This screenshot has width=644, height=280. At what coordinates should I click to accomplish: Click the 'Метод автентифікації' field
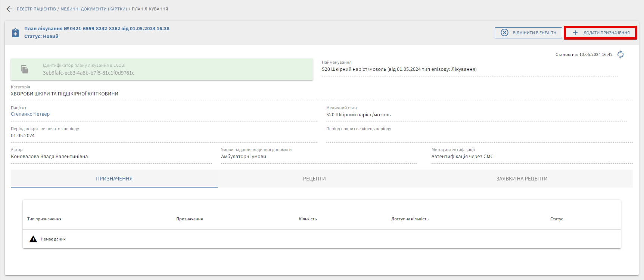(x=462, y=157)
